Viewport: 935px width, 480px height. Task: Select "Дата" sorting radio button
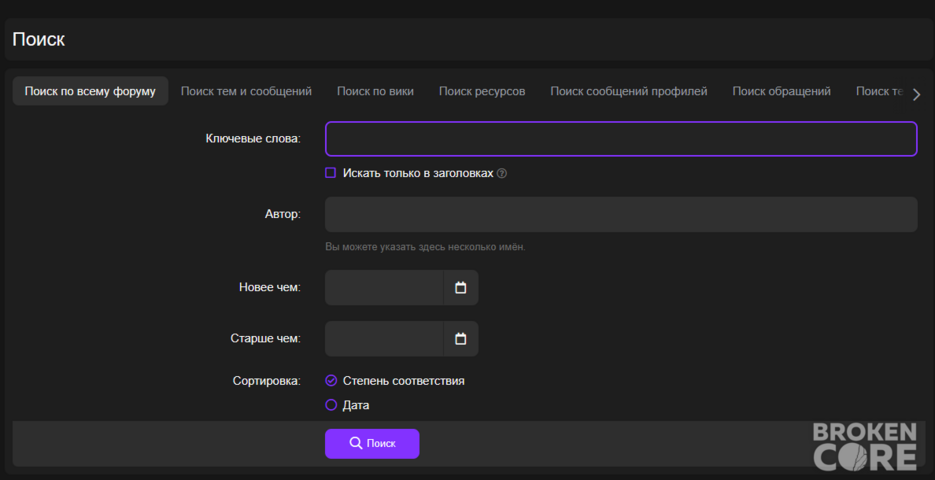click(x=331, y=405)
